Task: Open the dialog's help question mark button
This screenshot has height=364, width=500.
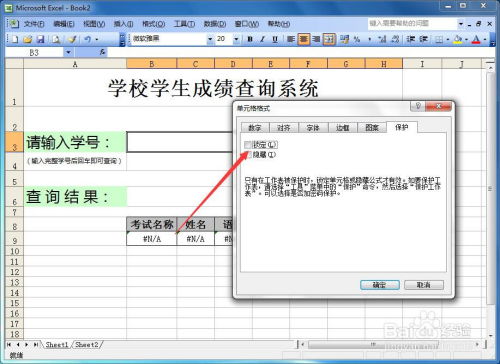Action: point(418,106)
